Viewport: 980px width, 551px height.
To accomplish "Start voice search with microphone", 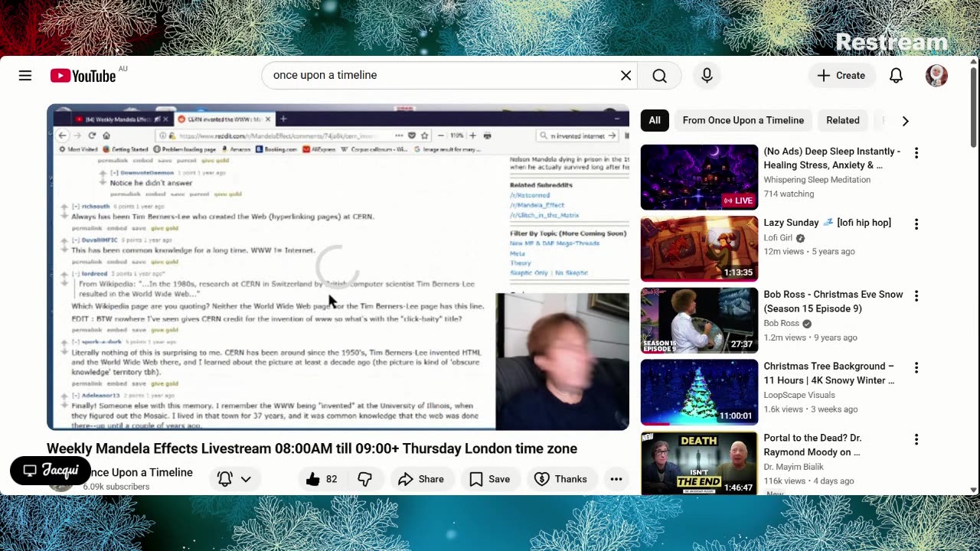I will (707, 75).
